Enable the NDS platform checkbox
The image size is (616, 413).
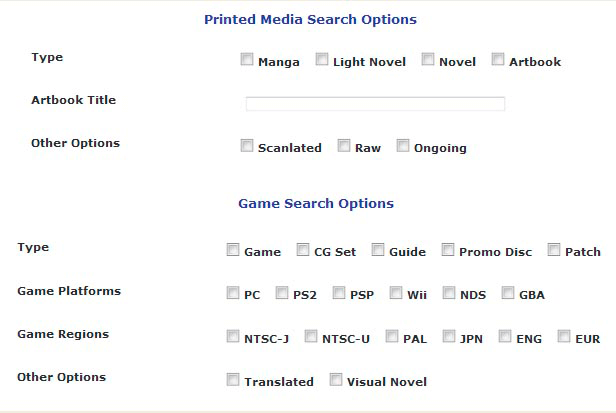pos(449,293)
